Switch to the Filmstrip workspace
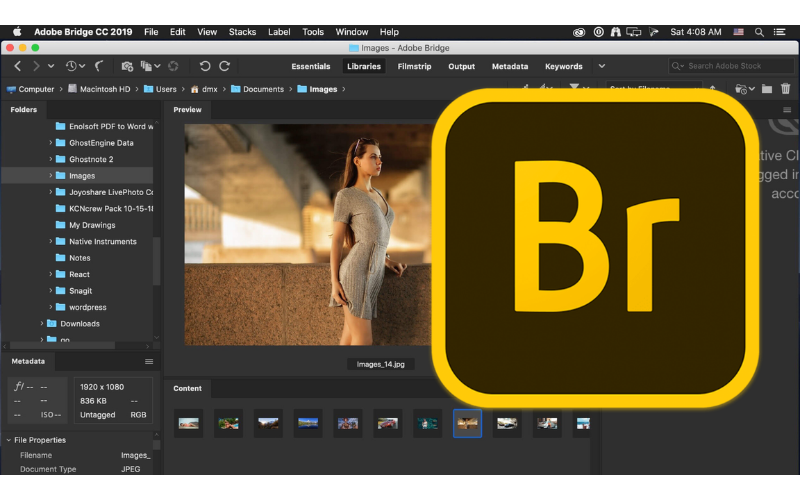 [414, 66]
